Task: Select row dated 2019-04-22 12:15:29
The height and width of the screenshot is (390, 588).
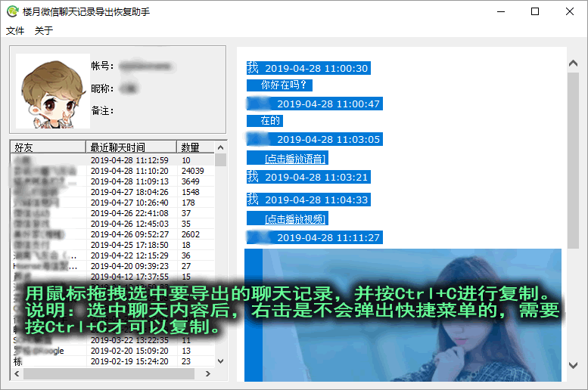Action: pyautogui.click(x=113, y=255)
